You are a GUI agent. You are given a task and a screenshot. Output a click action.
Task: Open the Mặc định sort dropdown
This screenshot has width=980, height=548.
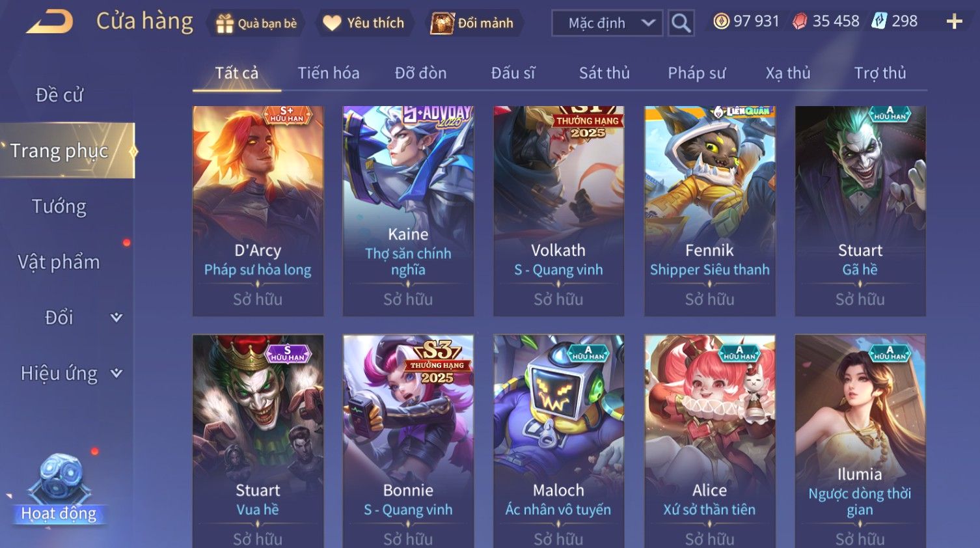(607, 23)
